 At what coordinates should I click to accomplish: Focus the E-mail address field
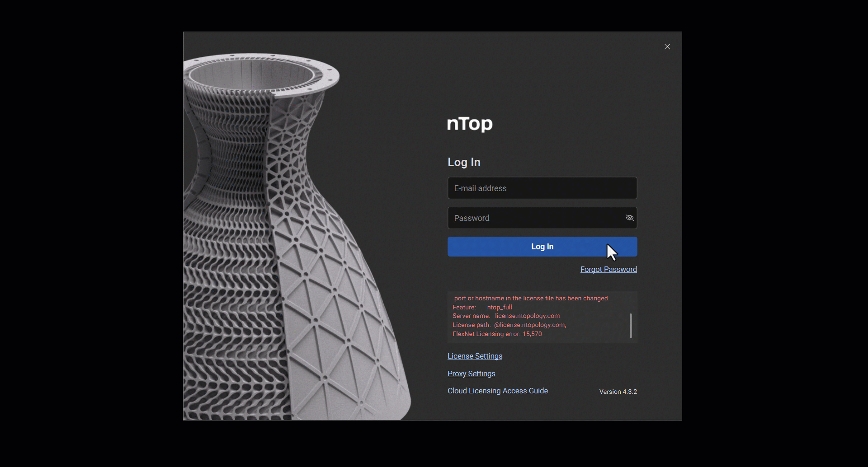coord(542,188)
